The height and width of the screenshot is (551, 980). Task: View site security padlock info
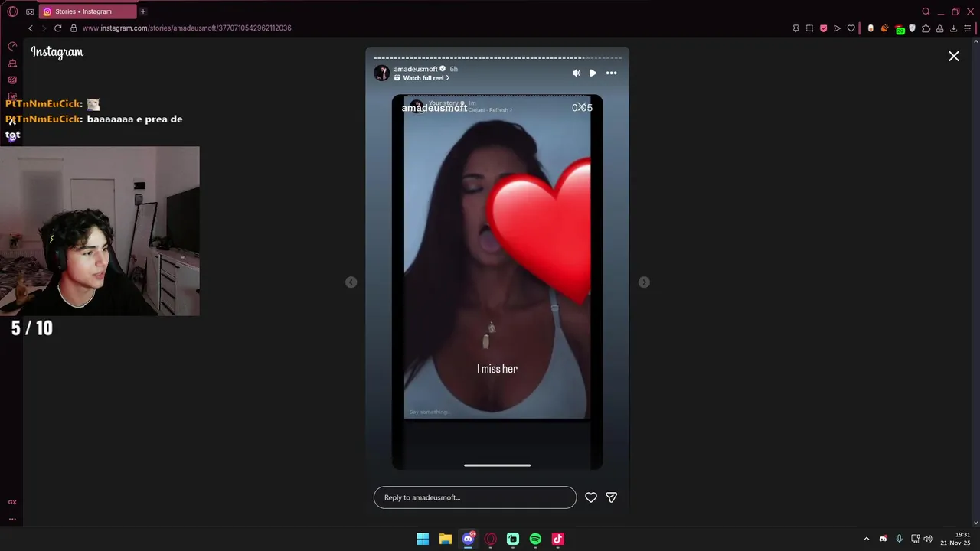coord(73,28)
